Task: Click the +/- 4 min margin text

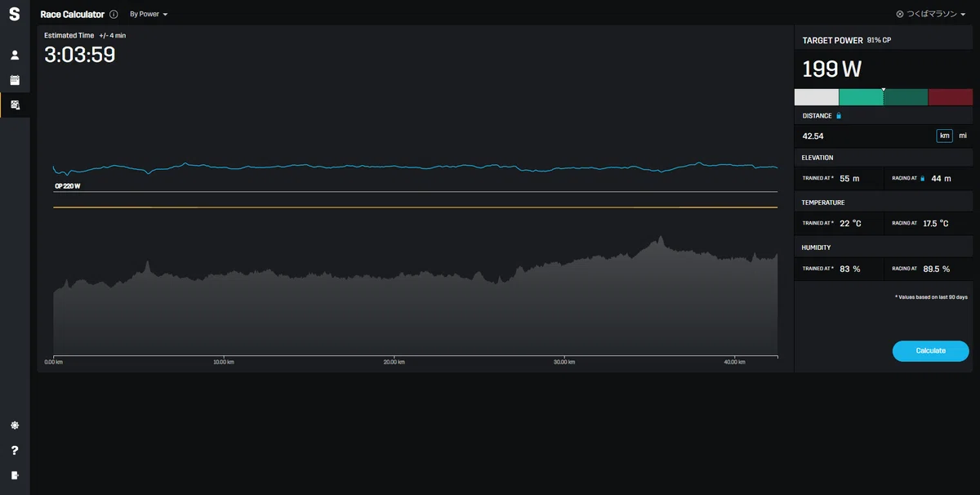Action: point(113,35)
